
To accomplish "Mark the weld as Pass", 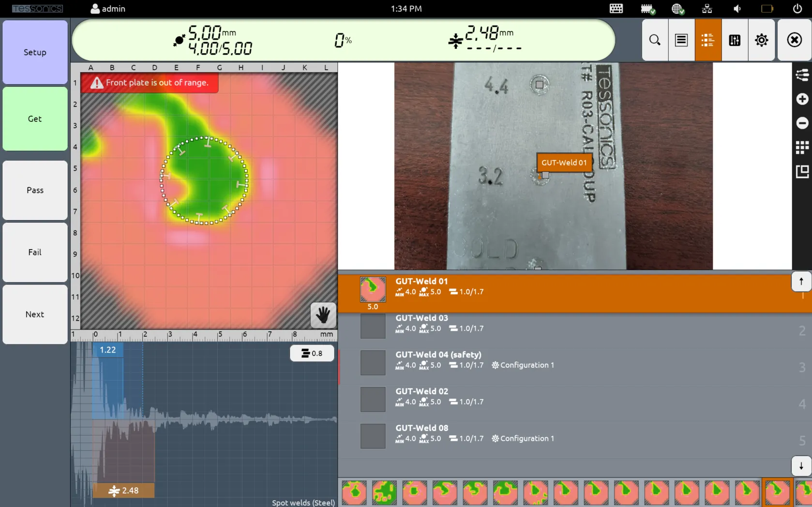I will pos(35,190).
